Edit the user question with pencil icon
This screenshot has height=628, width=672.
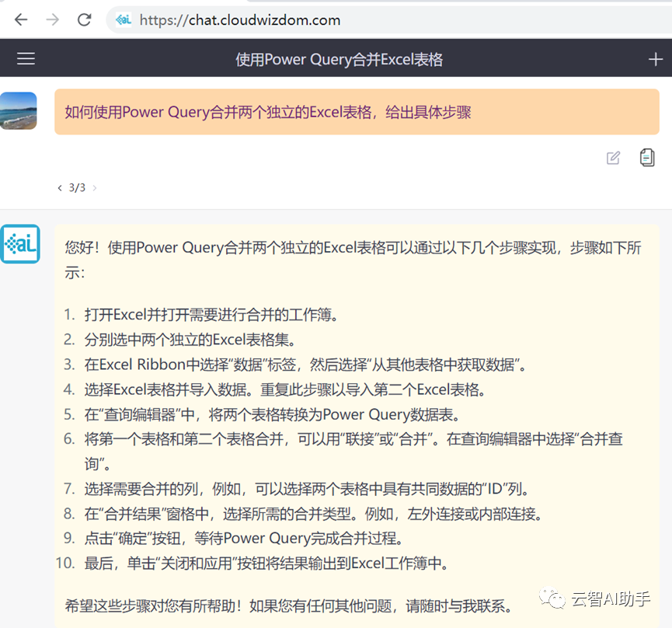coord(613,158)
